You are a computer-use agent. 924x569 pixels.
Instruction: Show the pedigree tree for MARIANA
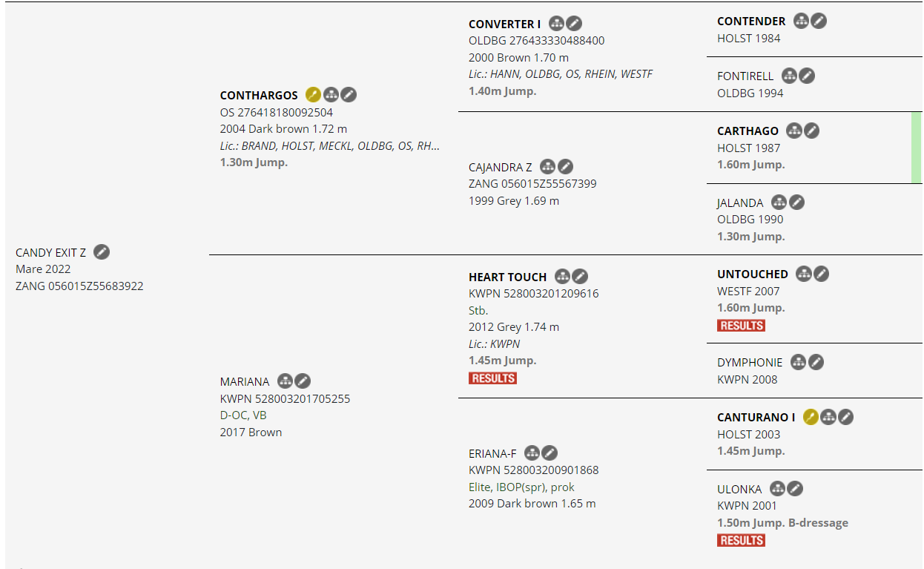coord(285,381)
